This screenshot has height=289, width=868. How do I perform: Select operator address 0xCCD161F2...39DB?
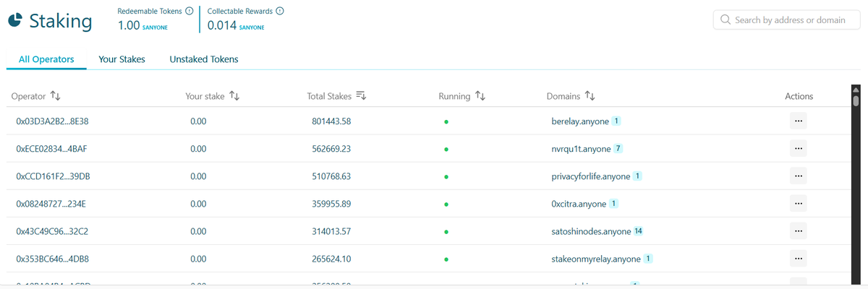[x=53, y=176]
